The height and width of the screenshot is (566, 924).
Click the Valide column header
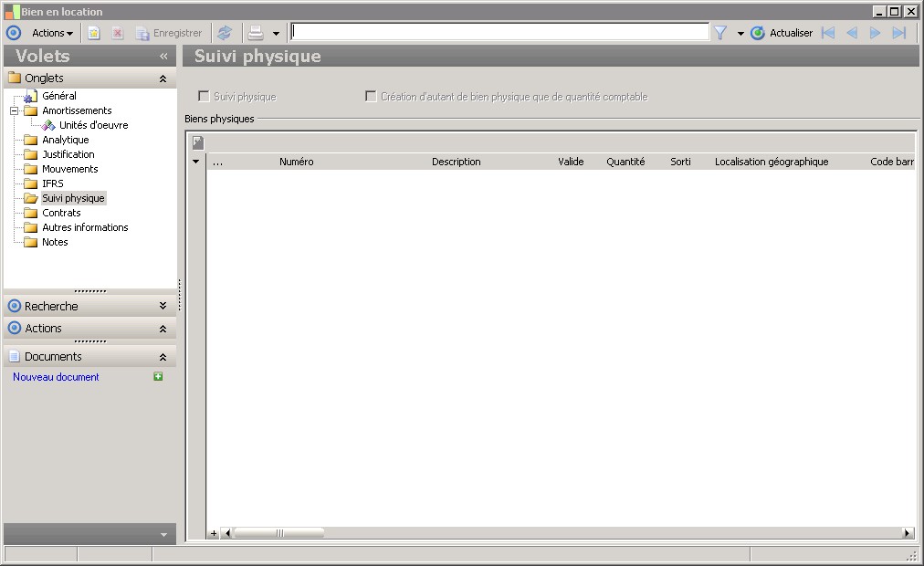[571, 162]
